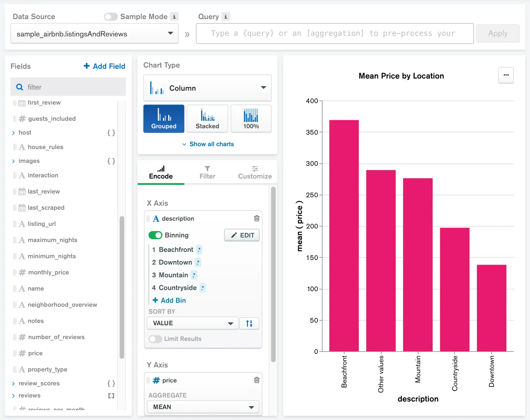The image size is (530, 420).
Task: Turn off the Binning toggle
Action: coord(155,235)
